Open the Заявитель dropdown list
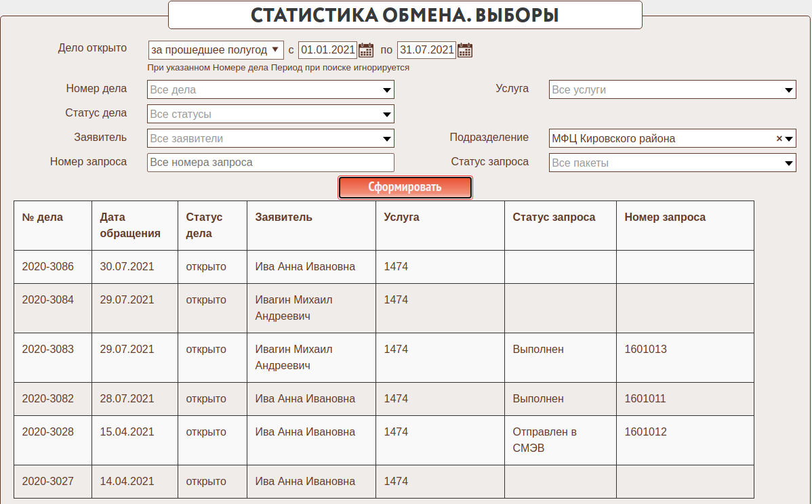 click(x=386, y=139)
